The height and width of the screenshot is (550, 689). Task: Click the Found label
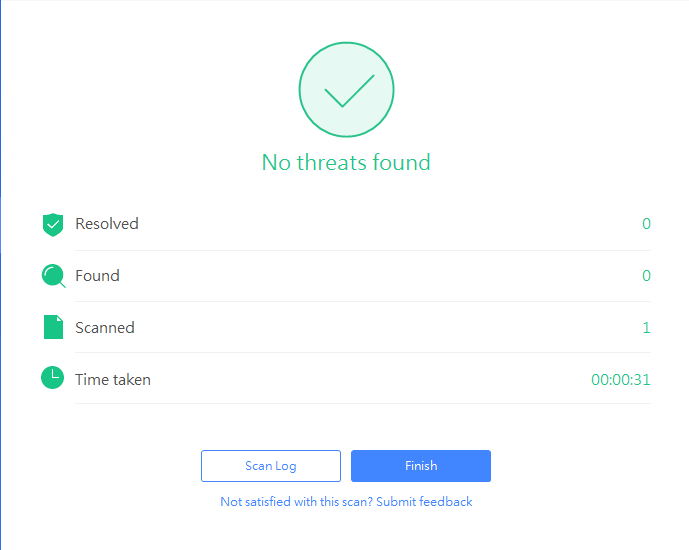tap(97, 276)
